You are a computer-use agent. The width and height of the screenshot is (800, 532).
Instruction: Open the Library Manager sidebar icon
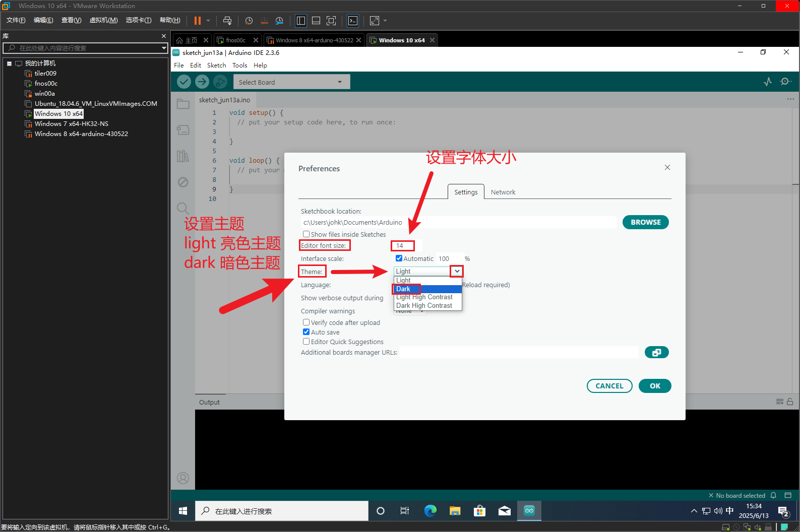point(183,156)
